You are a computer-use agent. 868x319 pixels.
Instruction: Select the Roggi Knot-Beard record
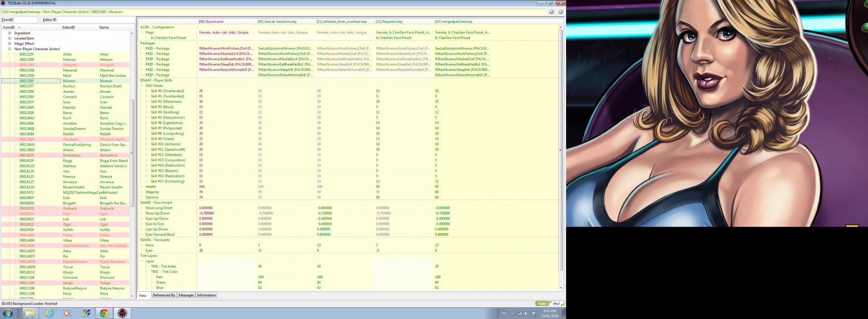[x=66, y=161]
